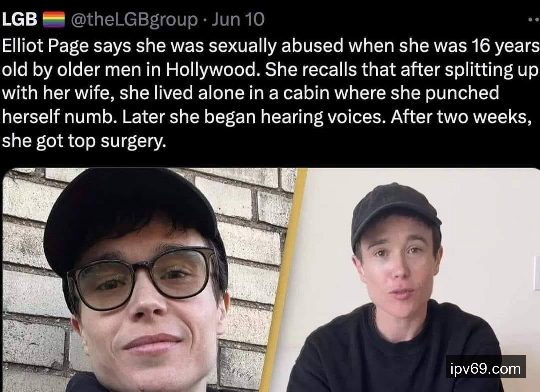Screen dimensions: 540x392
Task: Click the light switch on right wall
Action: point(537,272)
